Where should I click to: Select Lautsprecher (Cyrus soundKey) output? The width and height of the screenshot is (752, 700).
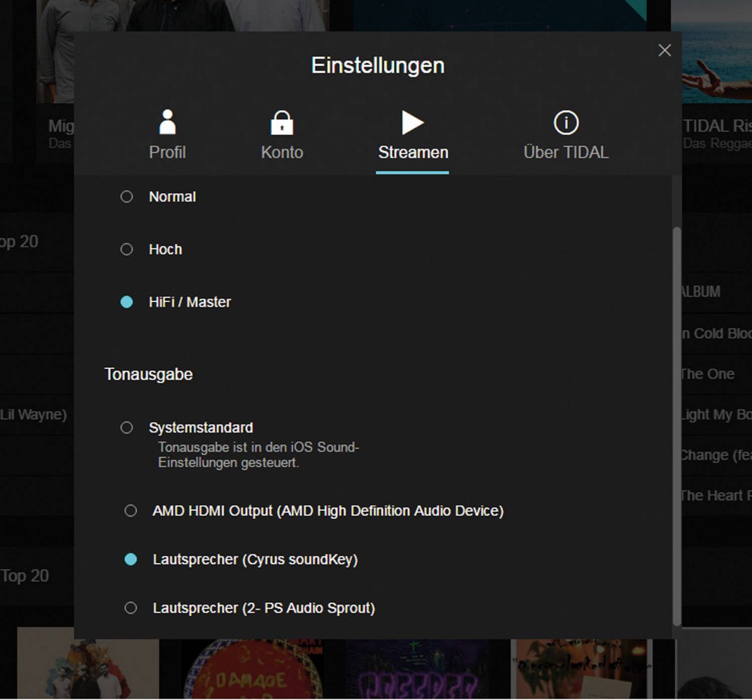131,559
